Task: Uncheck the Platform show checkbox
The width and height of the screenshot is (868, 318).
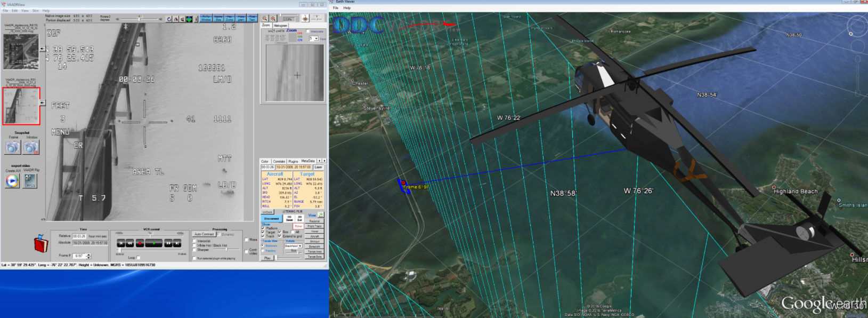Action: coord(263,228)
